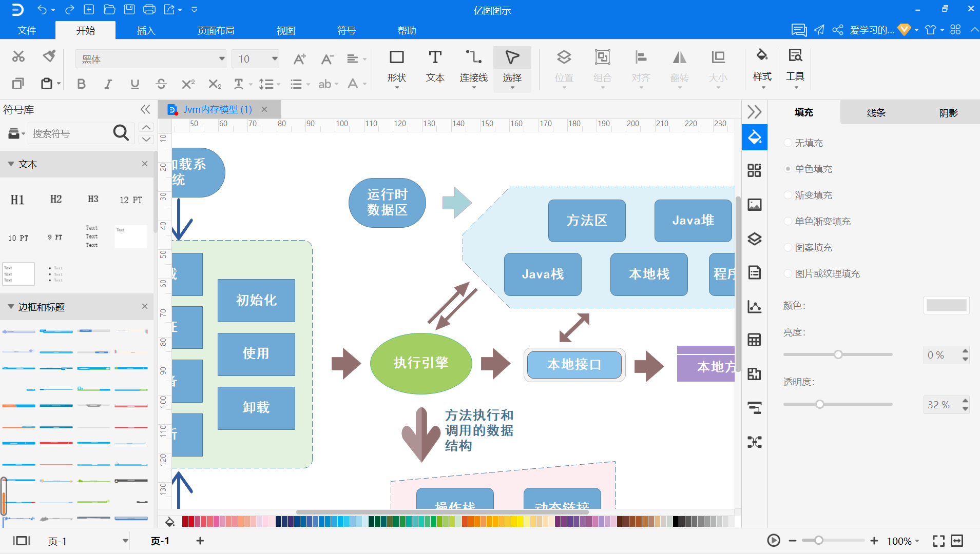Viewport: 980px width, 554px height.
Task: Collapse the 边框和标题 symbol section
Action: coord(11,307)
